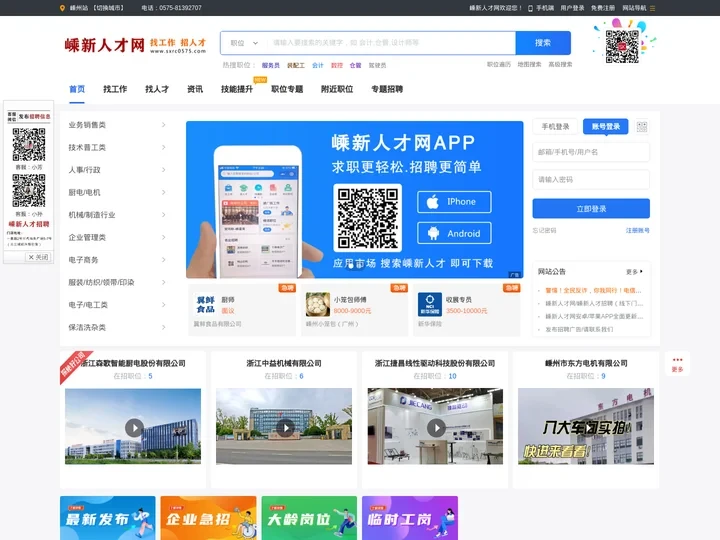The height and width of the screenshot is (540, 720).
Task: Click the Android download button
Action: coord(454,233)
